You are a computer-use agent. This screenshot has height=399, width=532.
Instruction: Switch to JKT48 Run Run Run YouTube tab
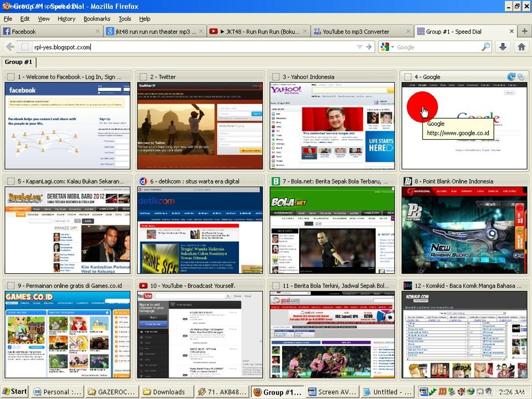(258, 31)
